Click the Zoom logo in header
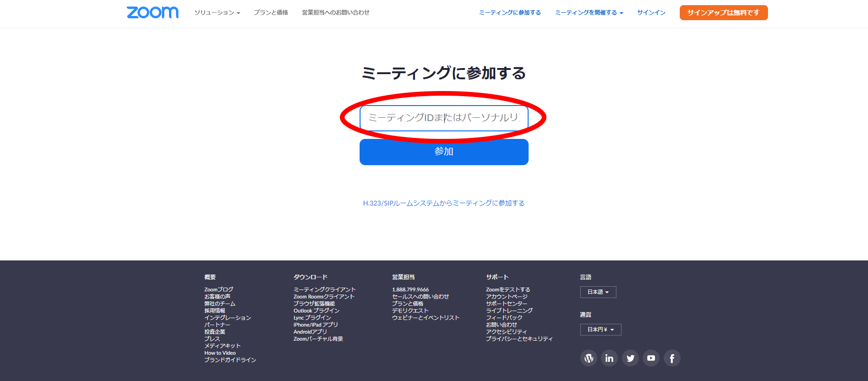Screen dimensions: 868x381 click(x=153, y=12)
